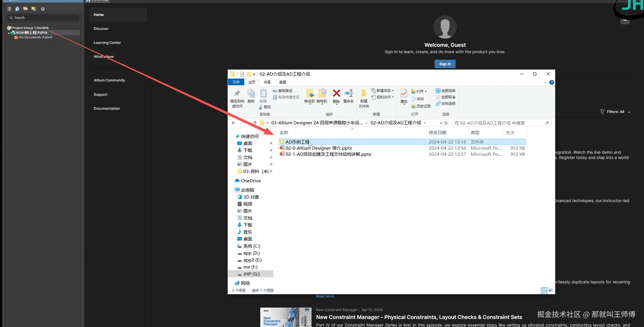Click the pin to quick access (固定到快速访问) icon
This screenshot has height=327, width=644.
tap(237, 93)
